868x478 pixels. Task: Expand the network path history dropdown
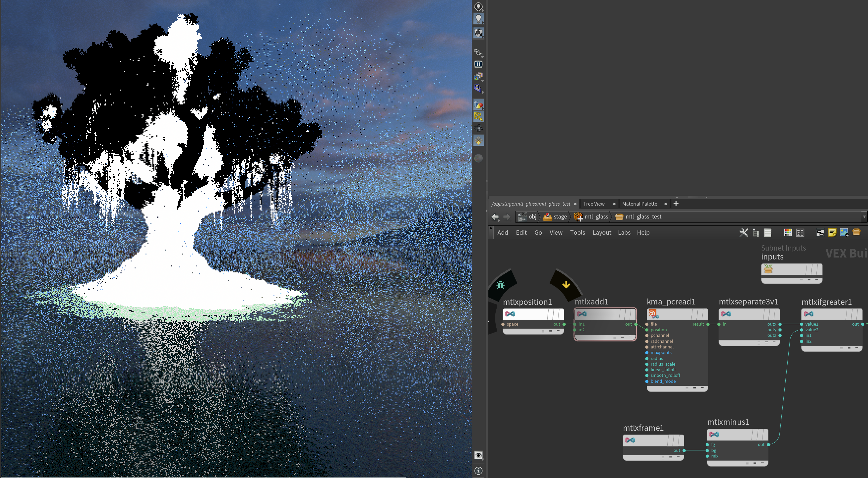tap(864, 217)
